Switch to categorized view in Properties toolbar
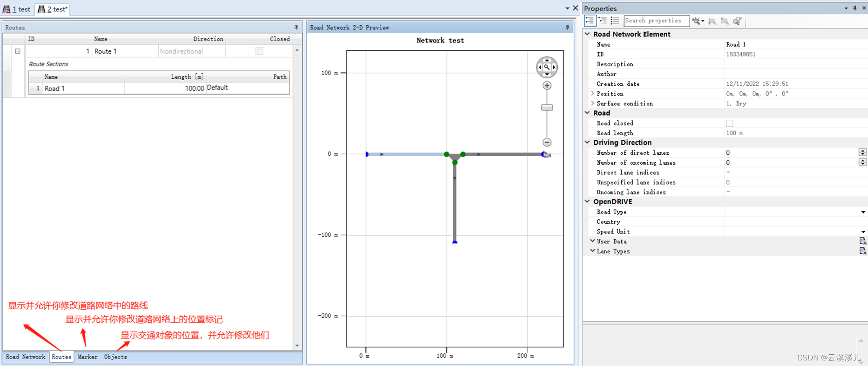The width and height of the screenshot is (868, 366). (x=590, y=21)
